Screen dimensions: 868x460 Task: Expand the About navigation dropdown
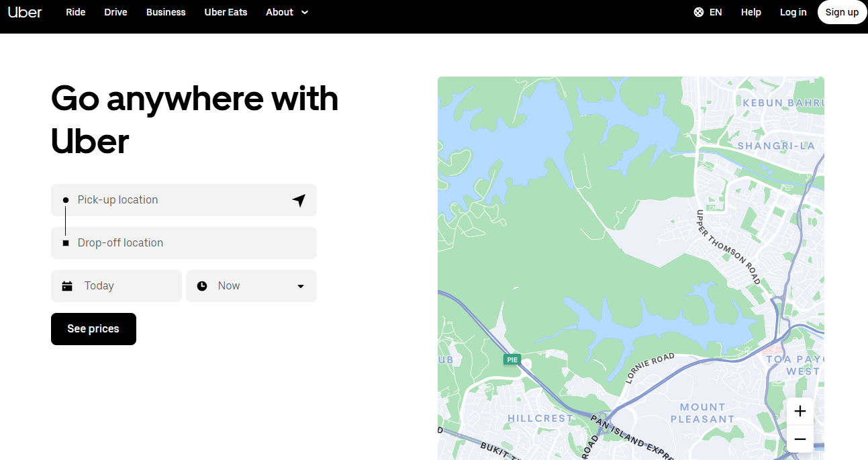tap(287, 12)
